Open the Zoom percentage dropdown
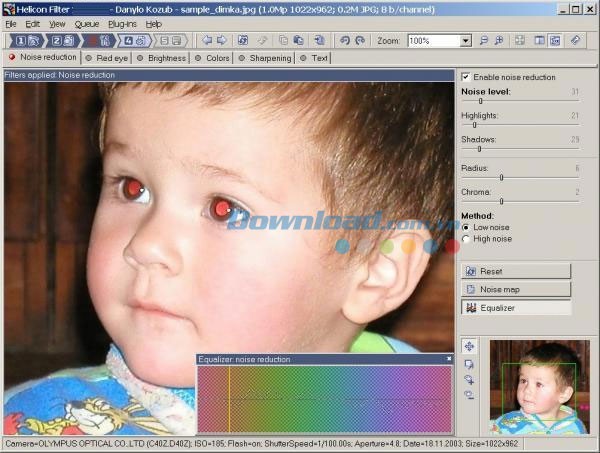600x453 pixels. [x=466, y=41]
